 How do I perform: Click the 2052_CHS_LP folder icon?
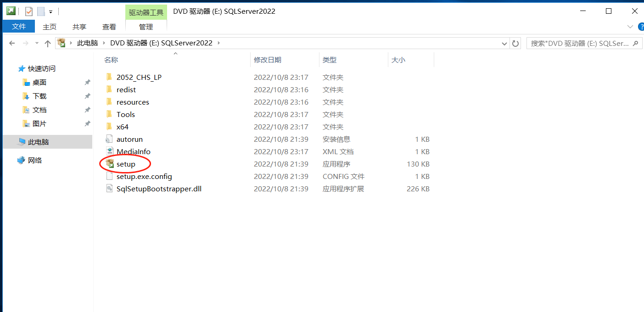click(109, 77)
